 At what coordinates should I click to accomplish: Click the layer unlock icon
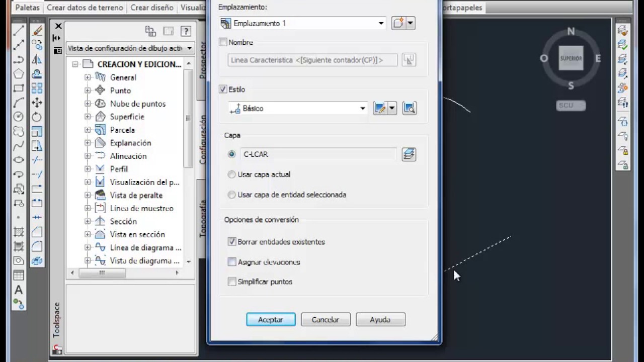[623, 165]
